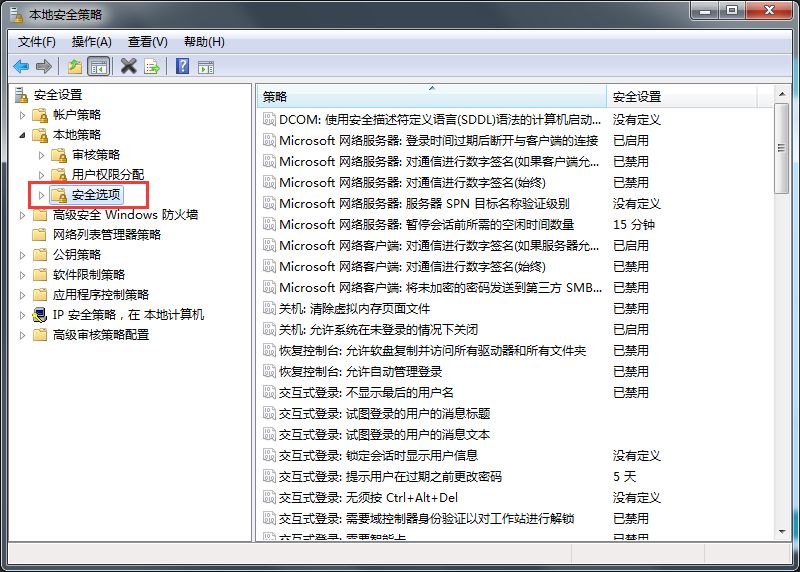
Task: Click the policy icon beside DCOM entry
Action: coord(269,119)
